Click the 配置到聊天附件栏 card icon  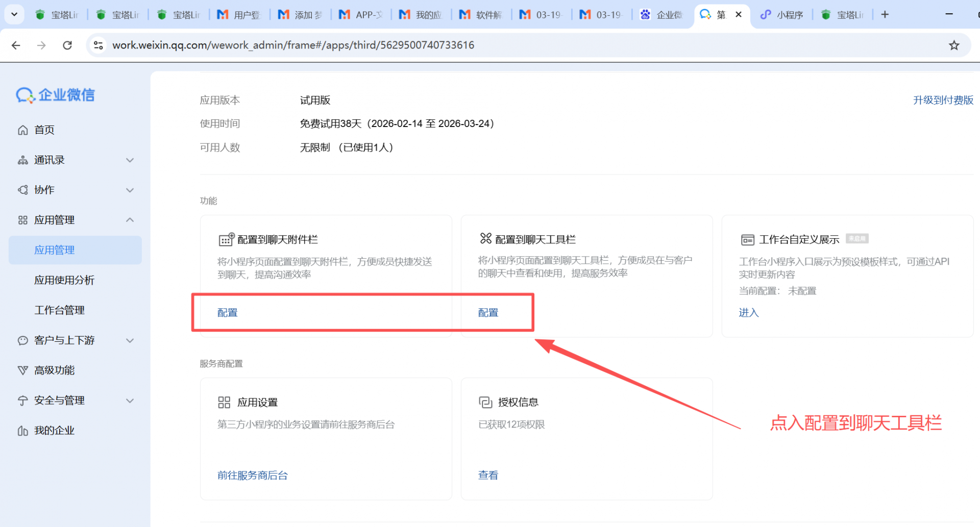pyautogui.click(x=226, y=240)
